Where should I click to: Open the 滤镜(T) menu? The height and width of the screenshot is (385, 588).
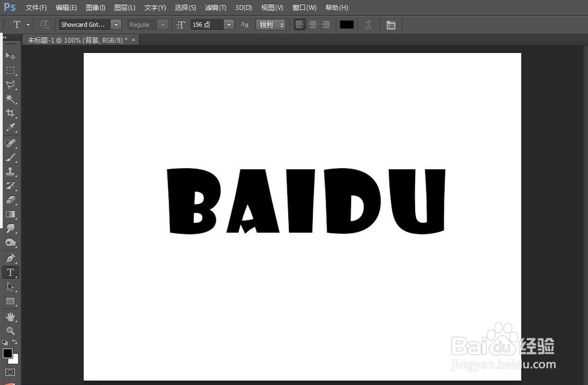click(215, 8)
